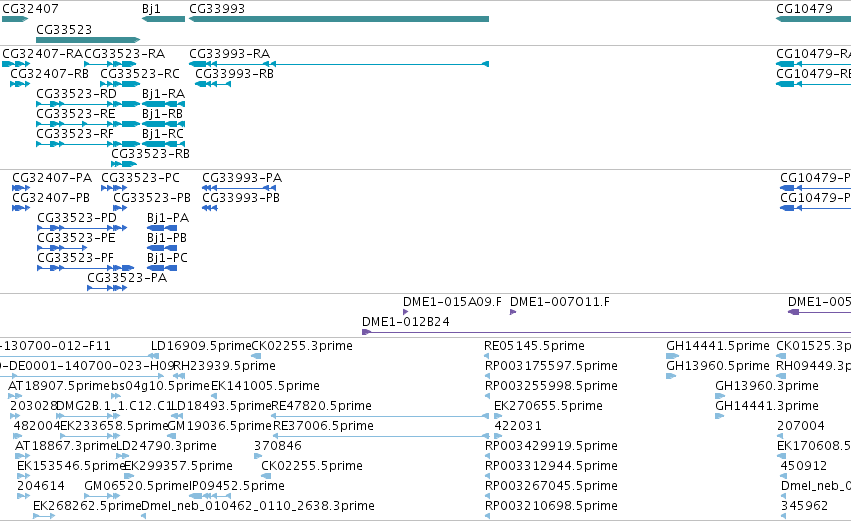Click the DME1-015A09.F marker label

(452, 302)
